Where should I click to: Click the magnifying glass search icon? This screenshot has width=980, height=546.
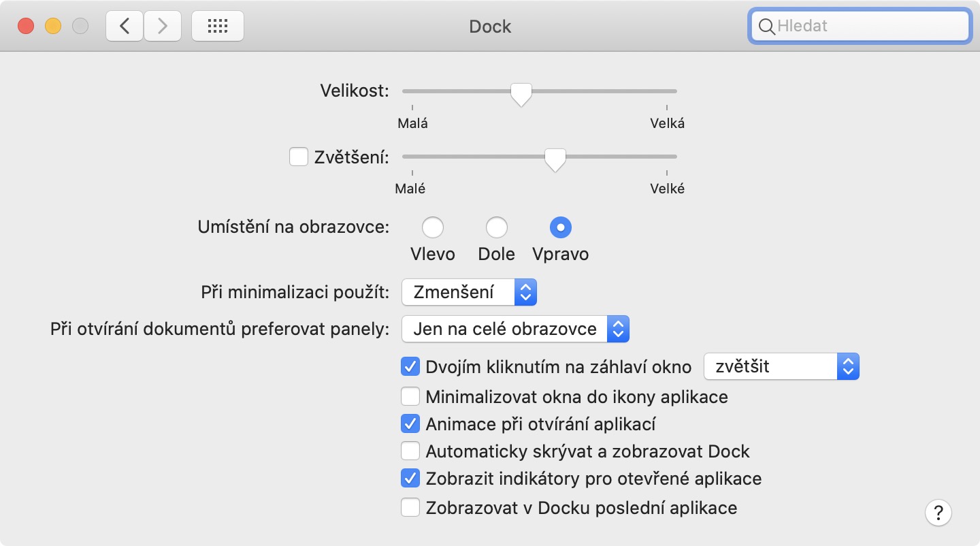point(766,27)
